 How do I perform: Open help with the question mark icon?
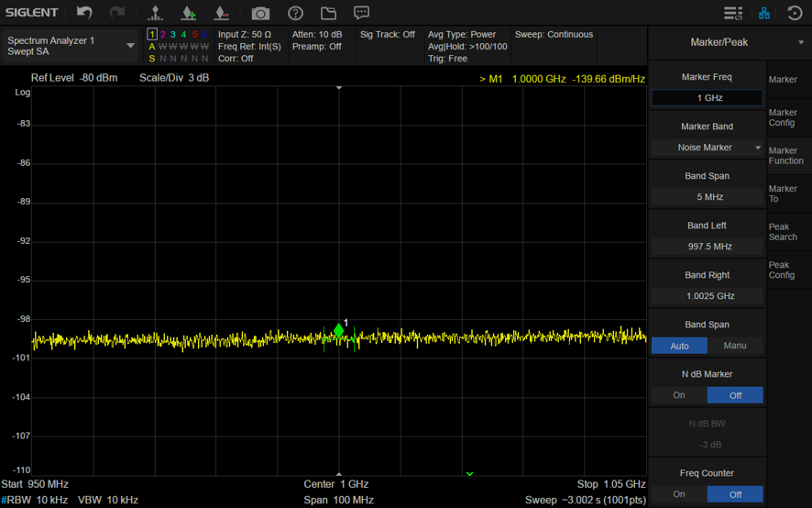pos(295,13)
